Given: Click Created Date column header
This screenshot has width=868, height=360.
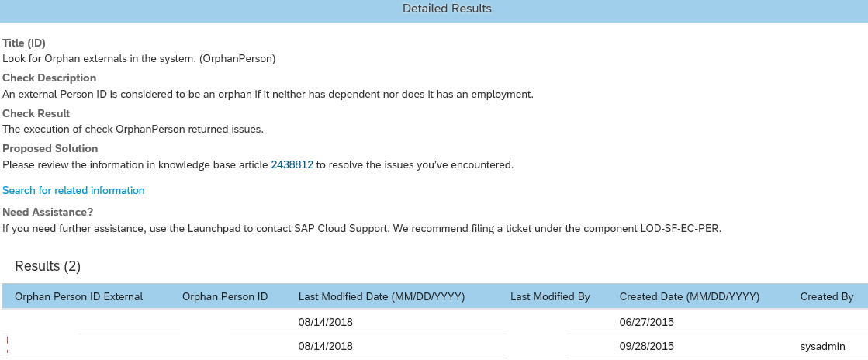Looking at the screenshot, I should click(689, 297).
